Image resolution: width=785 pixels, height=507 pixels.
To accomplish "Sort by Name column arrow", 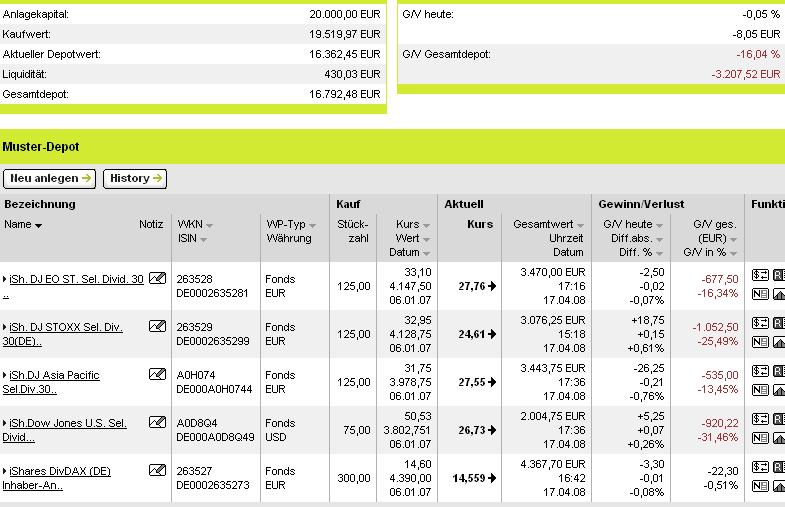I will [38, 226].
